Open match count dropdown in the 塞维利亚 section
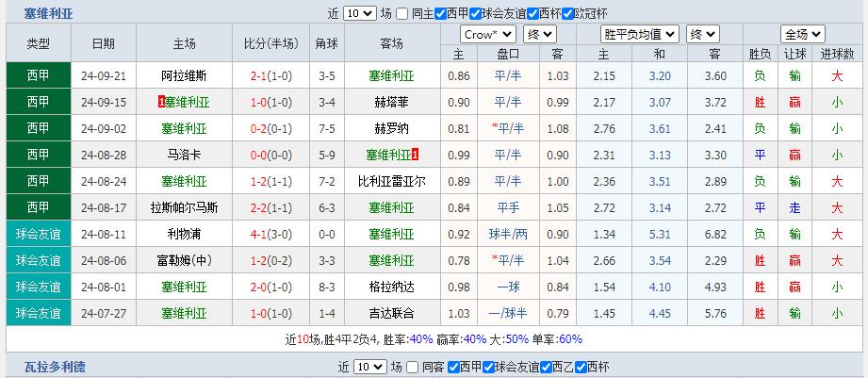Screen dimensions: 868x378 359,14
